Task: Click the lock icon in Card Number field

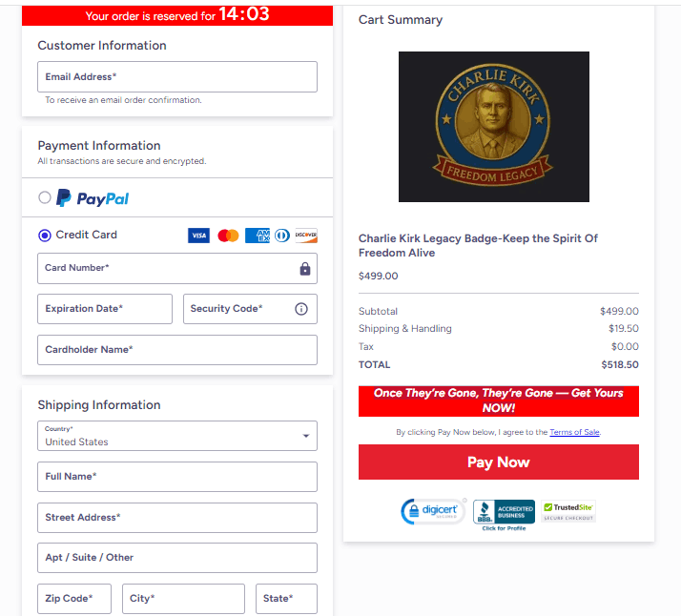Action: click(305, 269)
